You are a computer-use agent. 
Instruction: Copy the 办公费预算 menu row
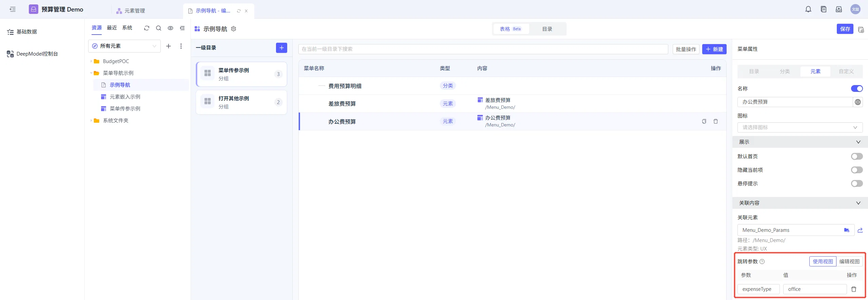(x=704, y=121)
